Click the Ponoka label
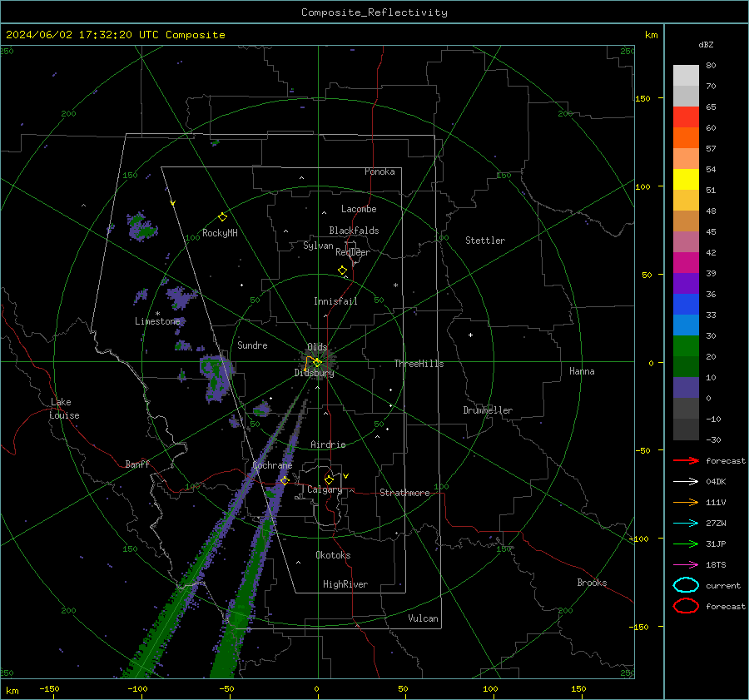The width and height of the screenshot is (749, 700). pyautogui.click(x=379, y=171)
